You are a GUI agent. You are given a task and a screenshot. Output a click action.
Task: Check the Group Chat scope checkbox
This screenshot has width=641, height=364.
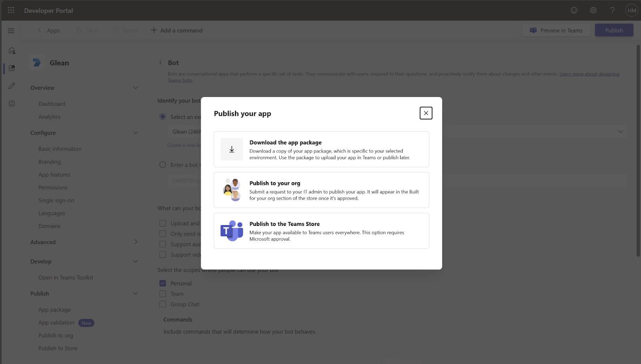[163, 304]
